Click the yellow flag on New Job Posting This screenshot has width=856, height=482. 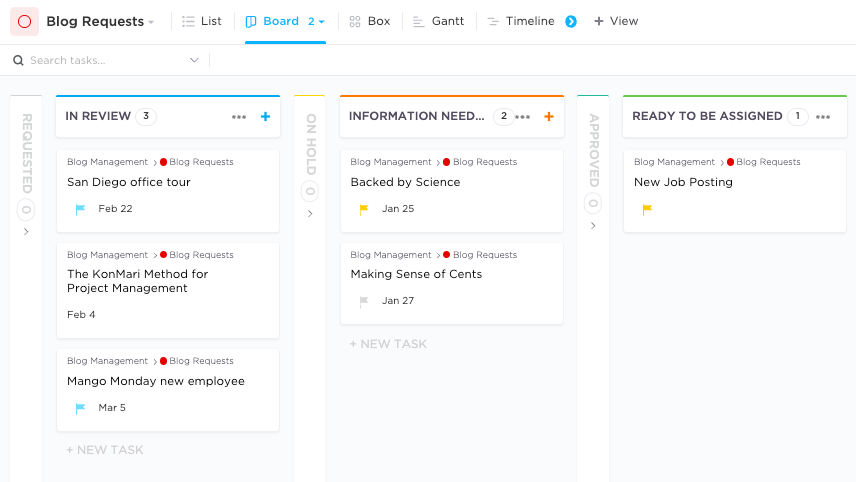647,209
